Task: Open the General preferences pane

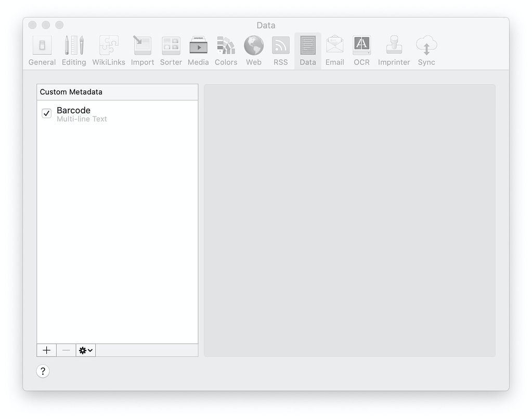Action: click(x=42, y=49)
